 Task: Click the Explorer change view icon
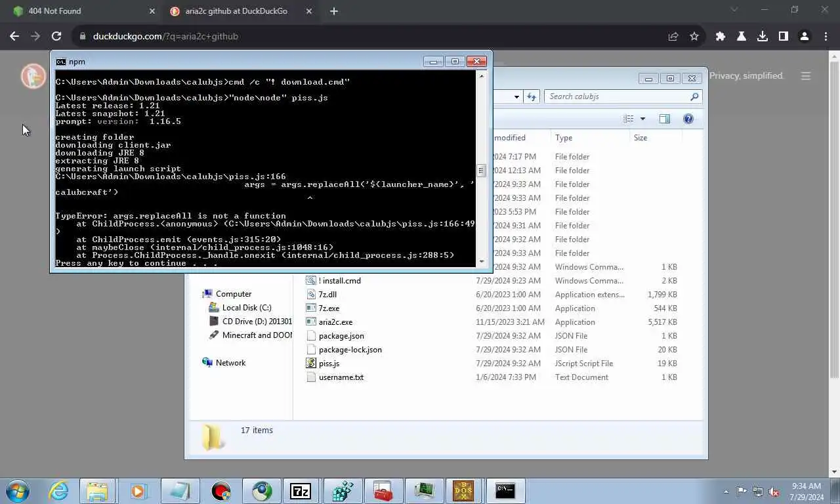(x=629, y=119)
